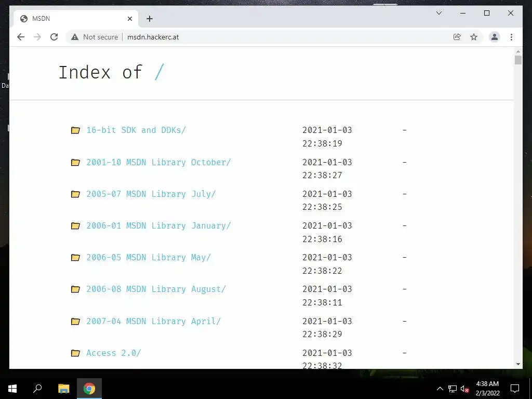This screenshot has height=399, width=532.
Task: Click the muted volume tray icon
Action: click(465, 389)
